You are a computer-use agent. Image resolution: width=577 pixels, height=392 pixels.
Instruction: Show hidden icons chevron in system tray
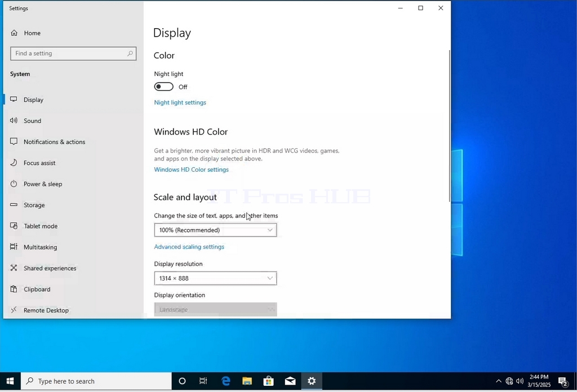[498, 381]
